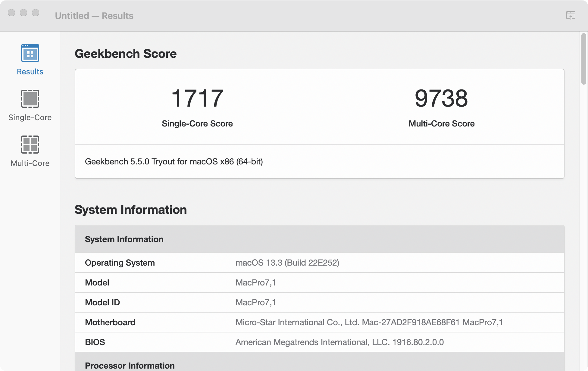Click the Single-Core tab label

point(30,117)
